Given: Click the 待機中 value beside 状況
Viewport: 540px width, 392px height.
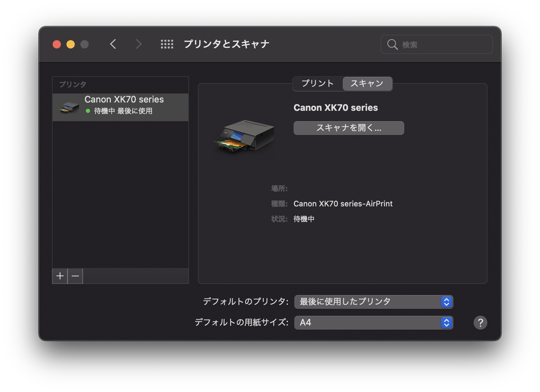Looking at the screenshot, I should [304, 219].
